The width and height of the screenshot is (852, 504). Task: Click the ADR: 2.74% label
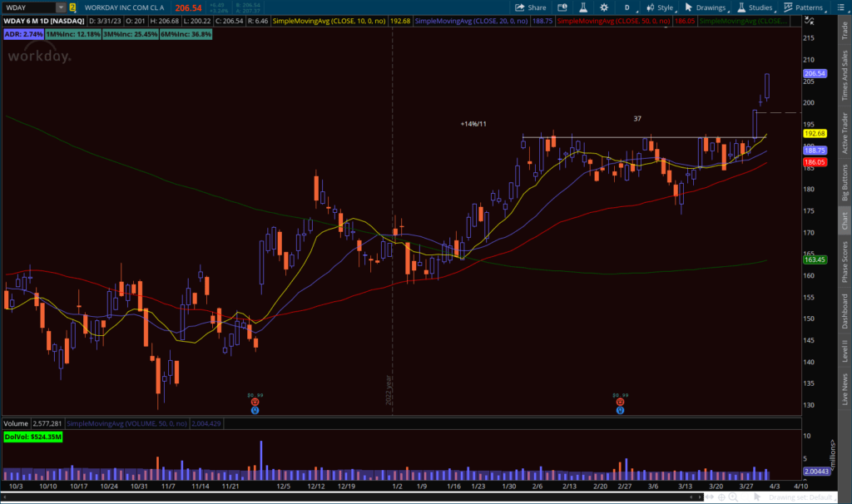pos(23,34)
